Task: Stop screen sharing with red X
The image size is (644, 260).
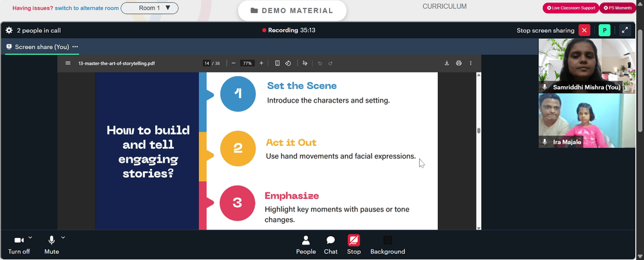Action: pos(585,30)
